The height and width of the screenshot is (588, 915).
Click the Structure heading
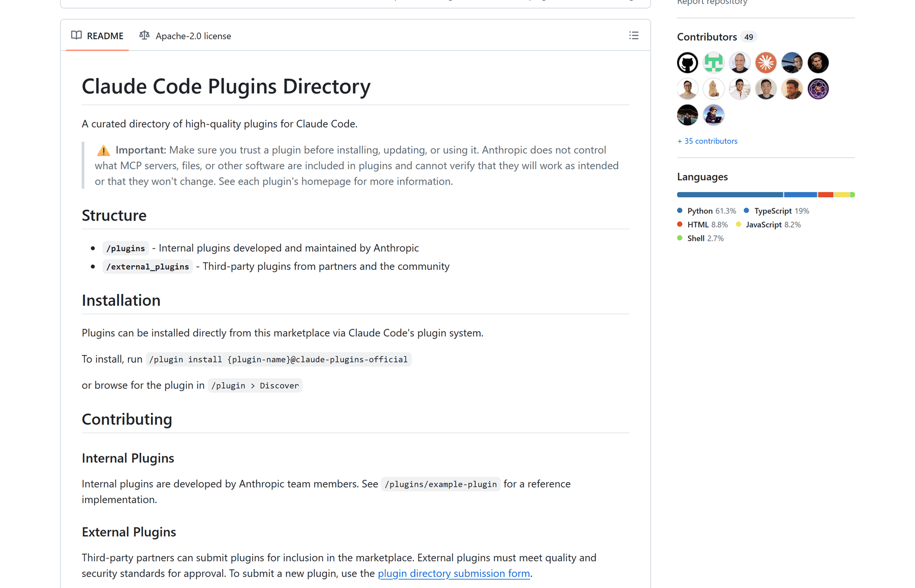point(114,215)
